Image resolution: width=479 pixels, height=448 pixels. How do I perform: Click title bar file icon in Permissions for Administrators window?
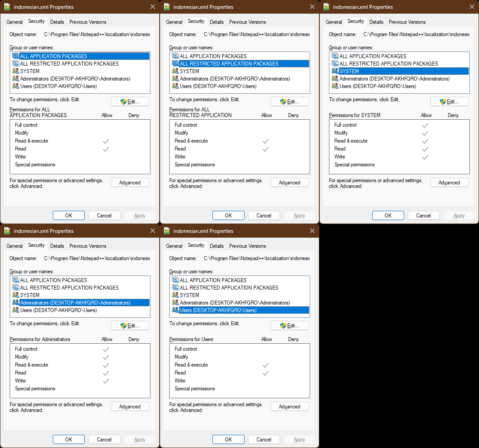point(7,231)
